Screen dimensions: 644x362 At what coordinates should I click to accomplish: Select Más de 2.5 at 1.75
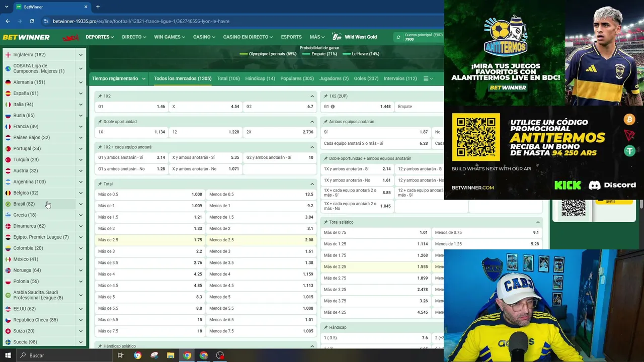click(x=150, y=240)
